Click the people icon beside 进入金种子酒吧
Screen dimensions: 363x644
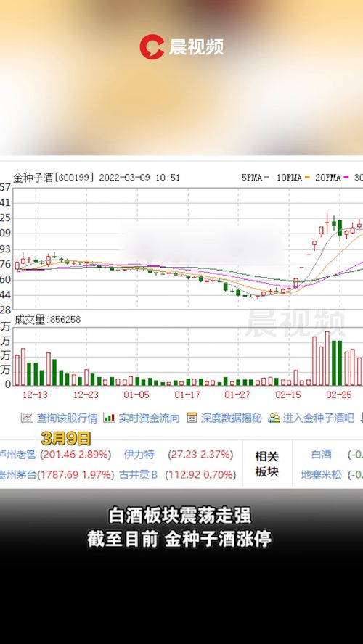pyautogui.click(x=274, y=418)
